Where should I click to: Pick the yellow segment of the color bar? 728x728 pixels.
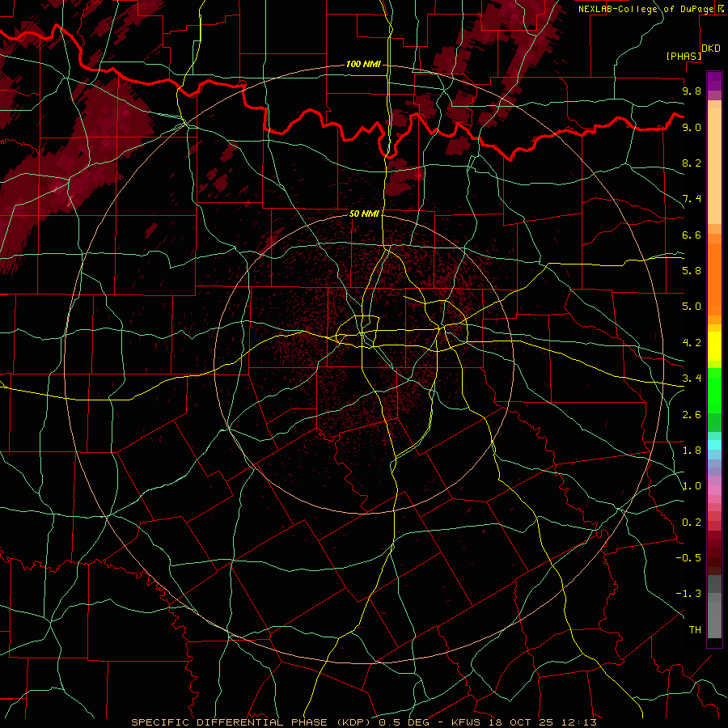714,346
